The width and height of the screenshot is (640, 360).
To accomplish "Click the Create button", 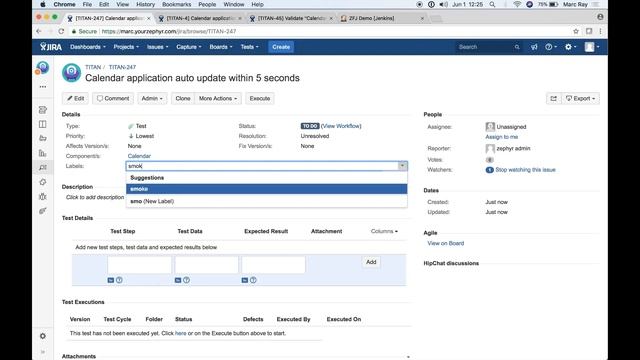I will coord(281,47).
